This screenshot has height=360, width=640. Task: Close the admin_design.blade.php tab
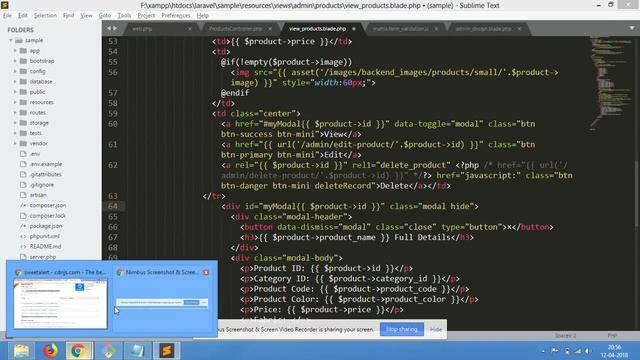[519, 29]
